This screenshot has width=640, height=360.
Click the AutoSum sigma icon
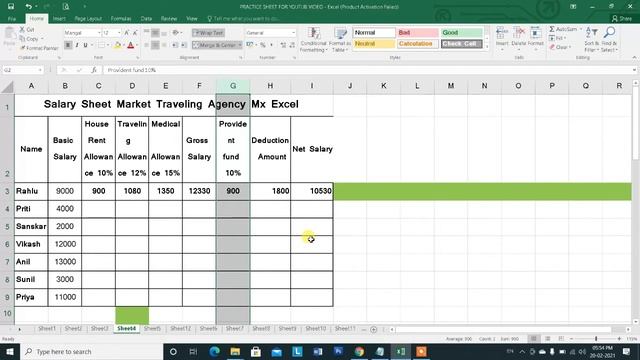point(552,29)
